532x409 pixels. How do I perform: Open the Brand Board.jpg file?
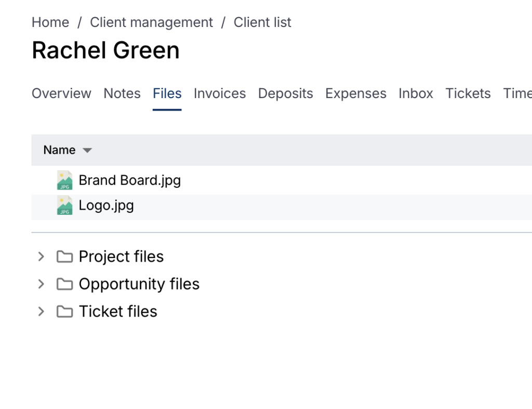pyautogui.click(x=129, y=180)
